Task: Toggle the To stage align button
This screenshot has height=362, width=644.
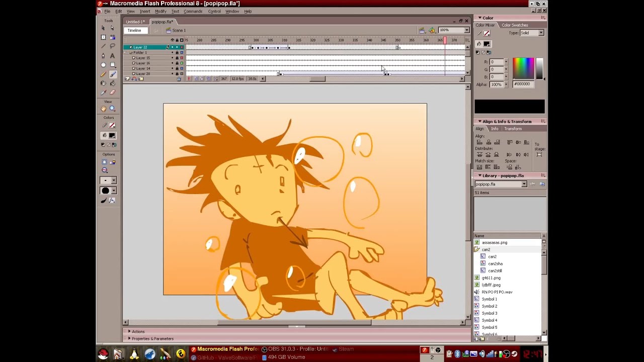Action: pyautogui.click(x=539, y=154)
